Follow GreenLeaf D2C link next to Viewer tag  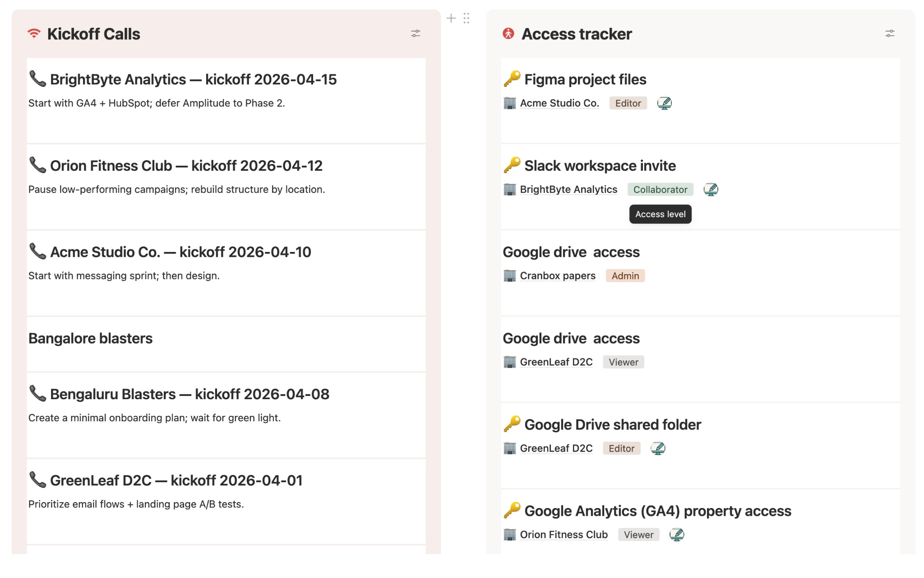pyautogui.click(x=556, y=362)
